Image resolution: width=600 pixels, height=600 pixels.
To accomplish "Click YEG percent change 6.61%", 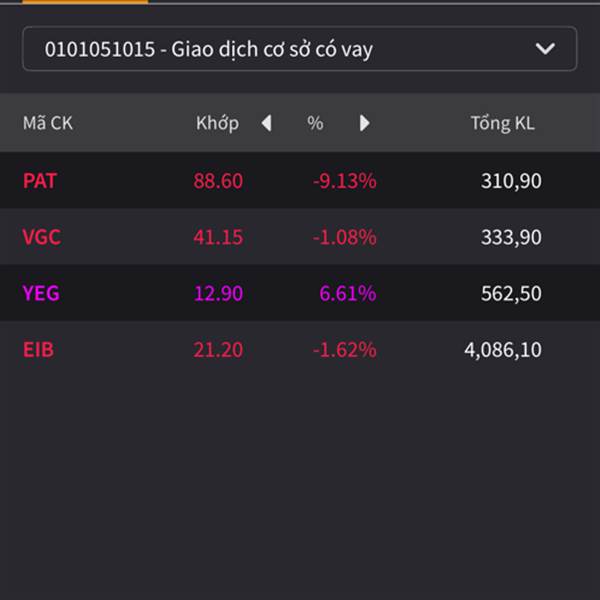I will [347, 294].
